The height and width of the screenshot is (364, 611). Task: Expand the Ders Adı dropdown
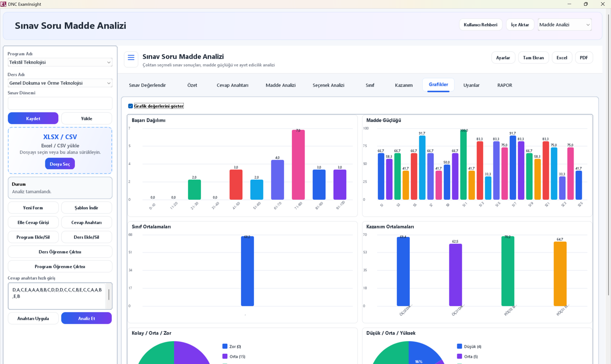point(60,83)
